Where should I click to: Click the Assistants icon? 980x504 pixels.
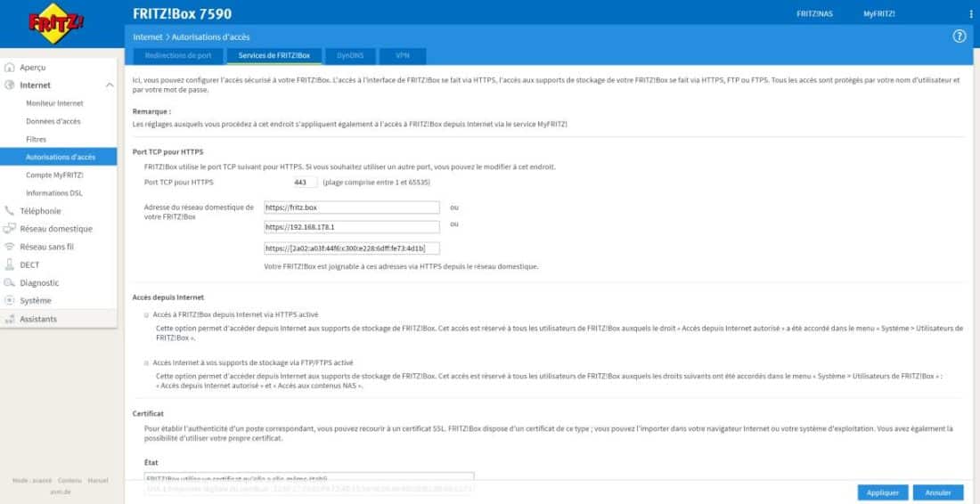pos(10,319)
